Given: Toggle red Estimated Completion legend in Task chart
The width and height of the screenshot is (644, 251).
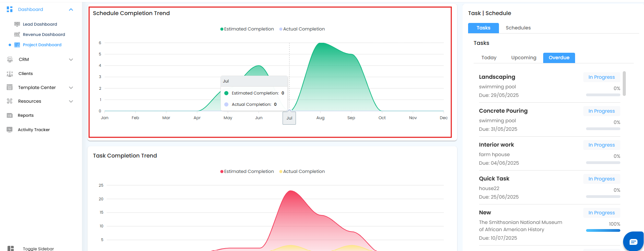Looking at the screenshot, I should tap(247, 172).
